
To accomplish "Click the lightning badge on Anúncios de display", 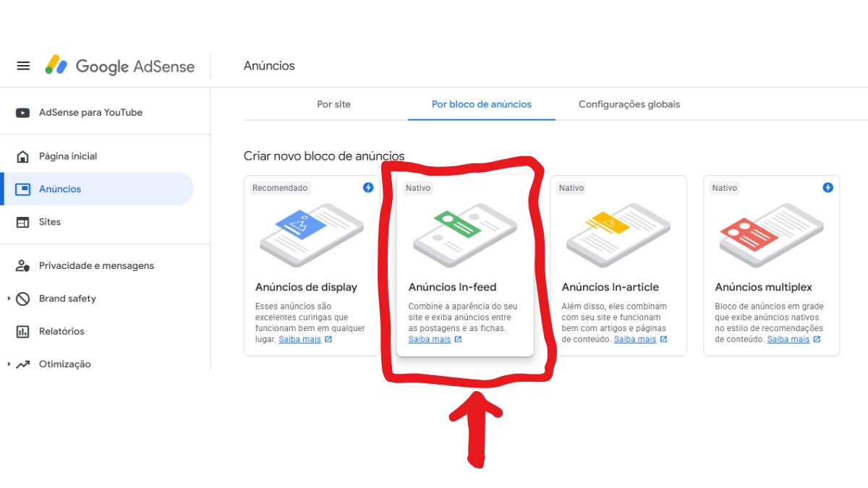I will click(x=368, y=187).
